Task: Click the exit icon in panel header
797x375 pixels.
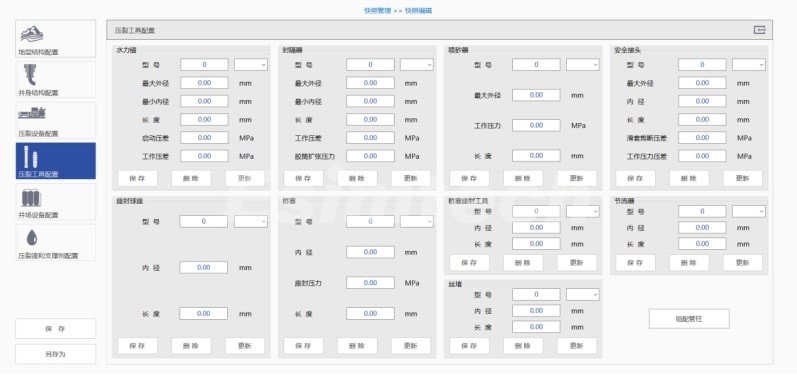Action: click(x=759, y=30)
